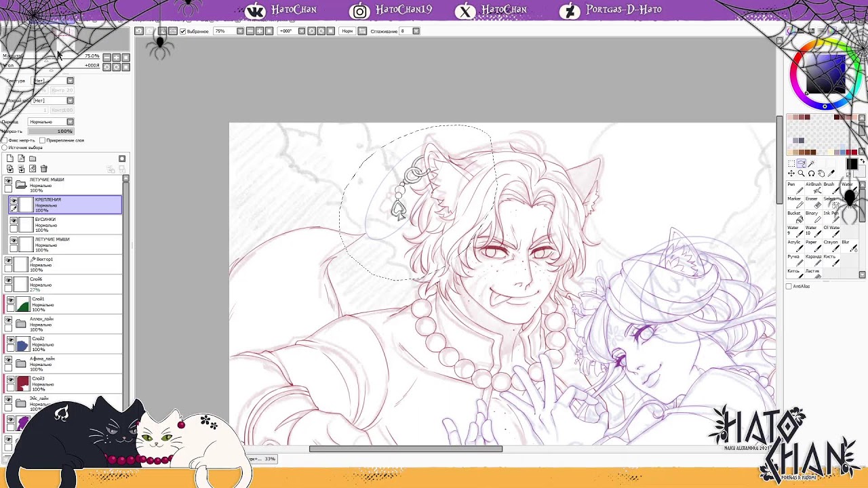Select the Источник выбора radio option

[5, 148]
